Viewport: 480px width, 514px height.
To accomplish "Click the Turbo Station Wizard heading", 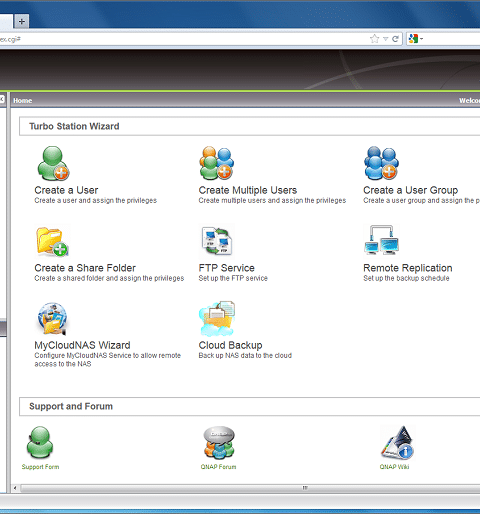I will (x=74, y=126).
